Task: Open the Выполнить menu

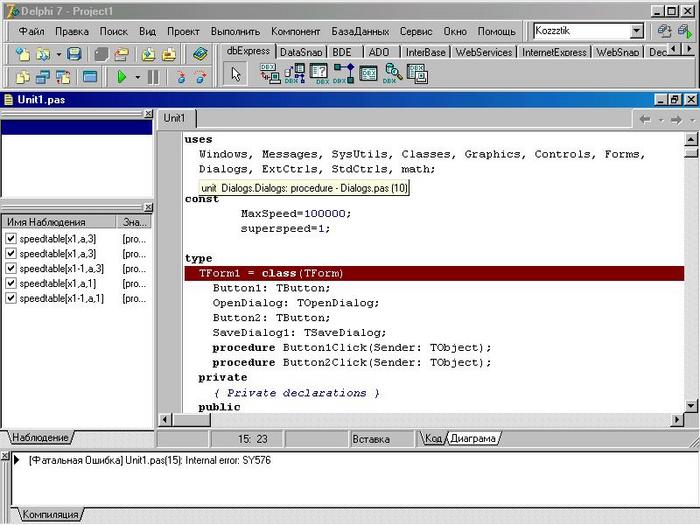Action: click(235, 32)
